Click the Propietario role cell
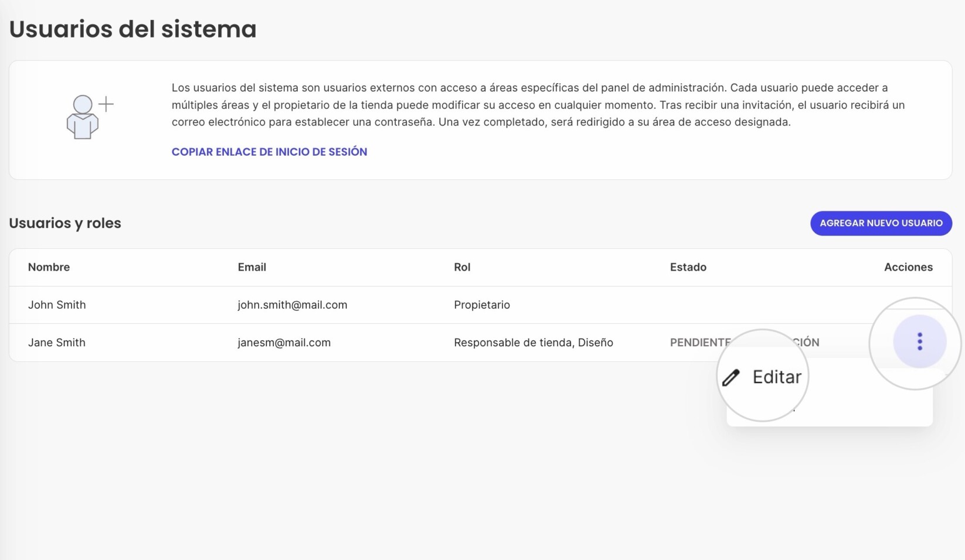The height and width of the screenshot is (560, 965). click(482, 305)
